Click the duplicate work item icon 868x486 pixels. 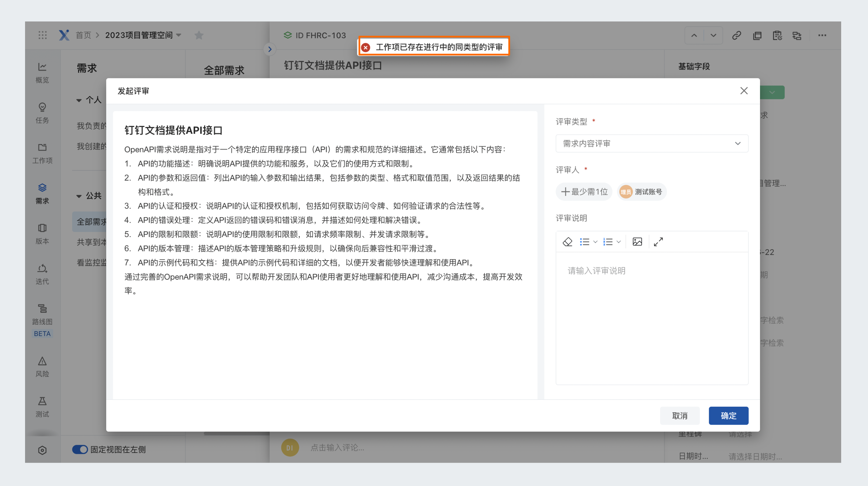tap(757, 35)
